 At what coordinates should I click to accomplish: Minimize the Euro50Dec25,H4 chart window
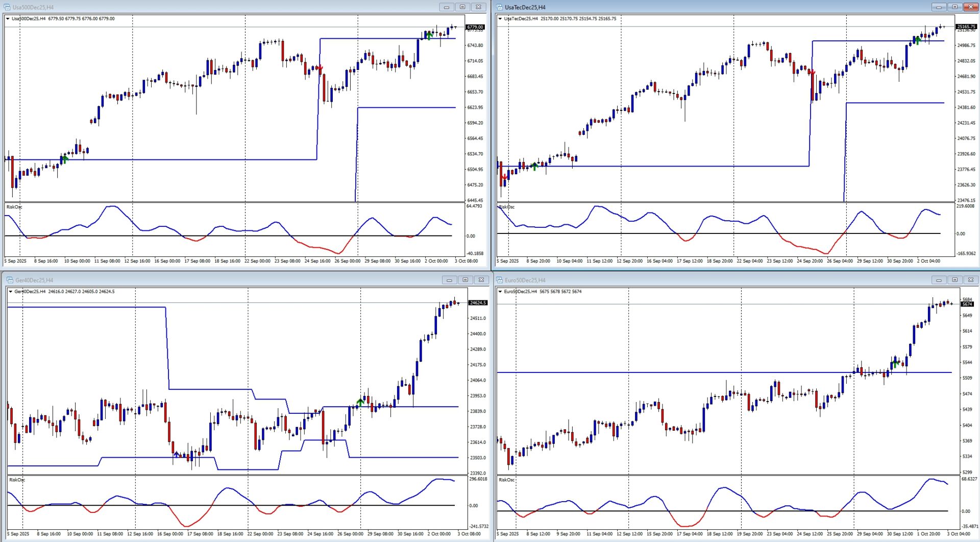coord(938,280)
